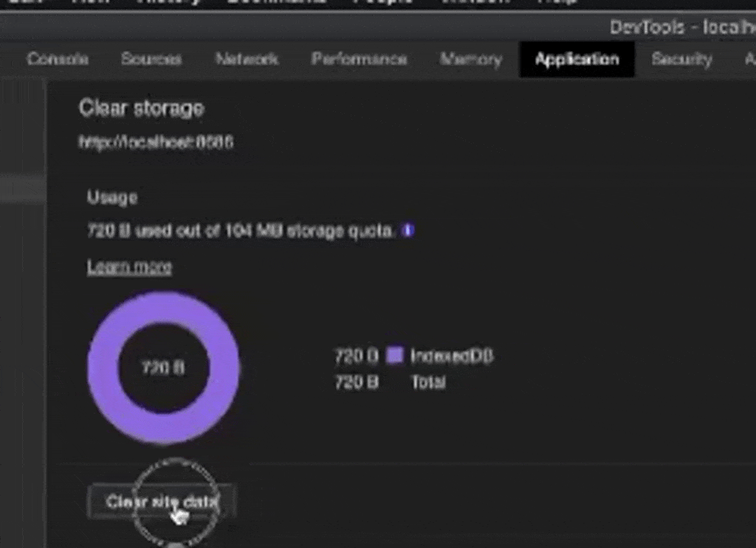Click the IndexedDB legend label
756x548 pixels.
click(x=451, y=356)
